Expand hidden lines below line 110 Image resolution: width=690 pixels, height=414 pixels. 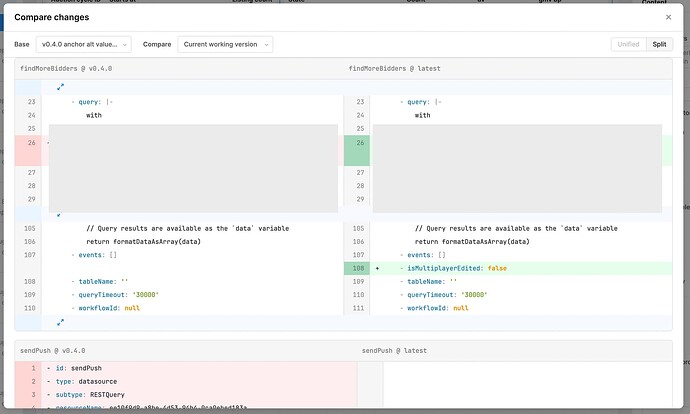click(60, 322)
